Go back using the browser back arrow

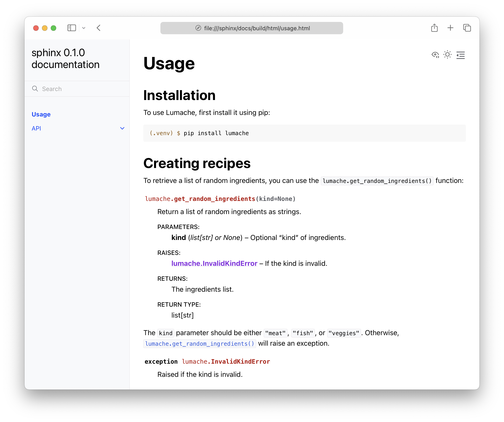pyautogui.click(x=99, y=28)
